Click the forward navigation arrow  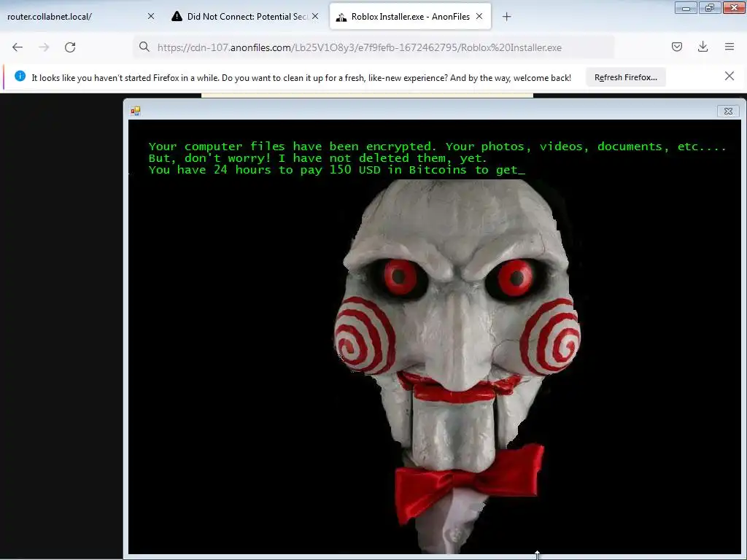point(44,47)
